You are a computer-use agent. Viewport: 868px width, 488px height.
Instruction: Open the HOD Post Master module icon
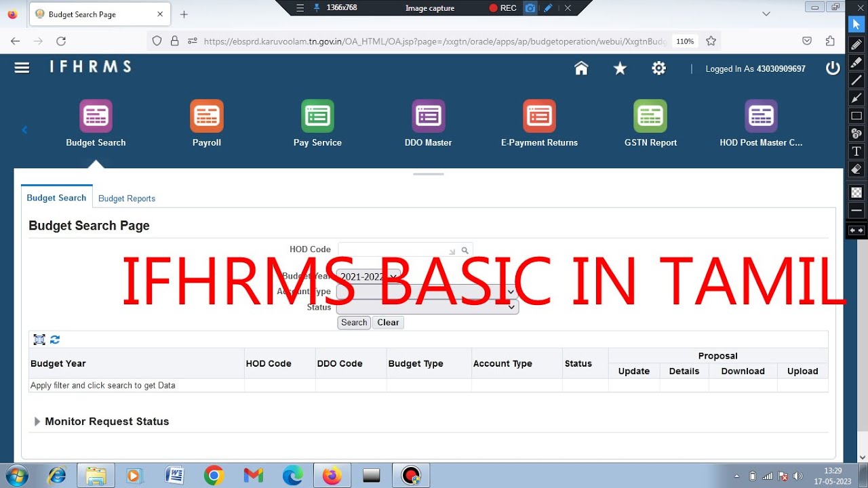pos(761,116)
